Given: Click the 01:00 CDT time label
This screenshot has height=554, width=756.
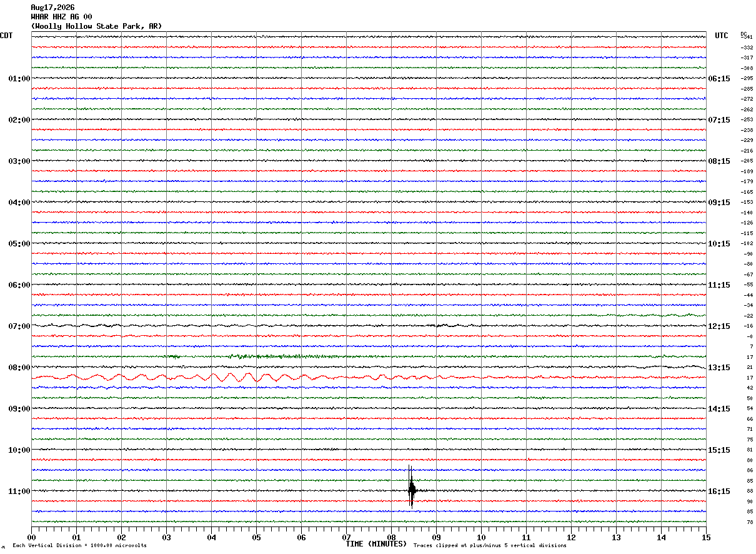Looking at the screenshot, I should point(19,79).
